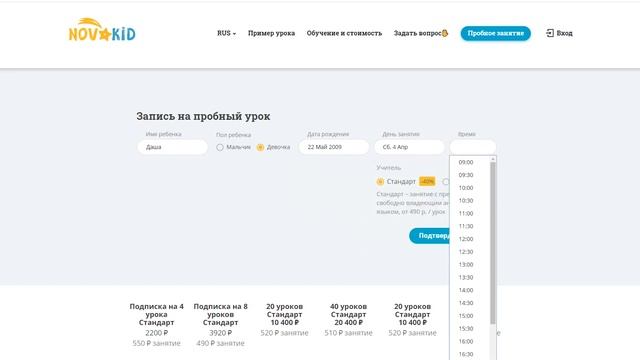This screenshot has height=360, width=640.
Task: Click the Подтвердить confirm button
Action: tap(430, 236)
